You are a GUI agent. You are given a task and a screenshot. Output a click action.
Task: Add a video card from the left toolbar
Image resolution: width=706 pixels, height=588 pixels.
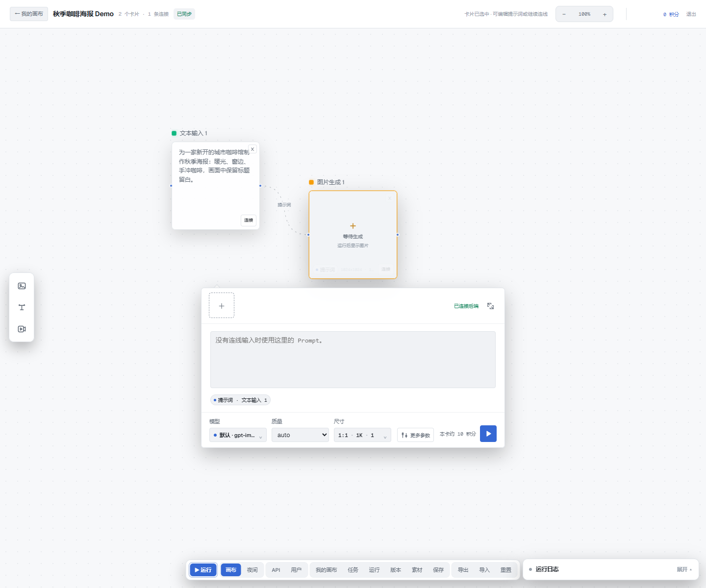click(x=22, y=329)
